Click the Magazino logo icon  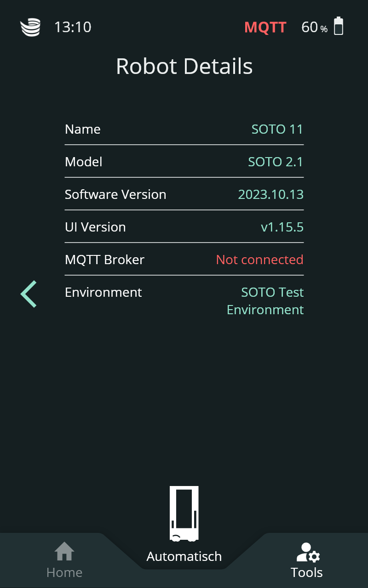point(30,27)
